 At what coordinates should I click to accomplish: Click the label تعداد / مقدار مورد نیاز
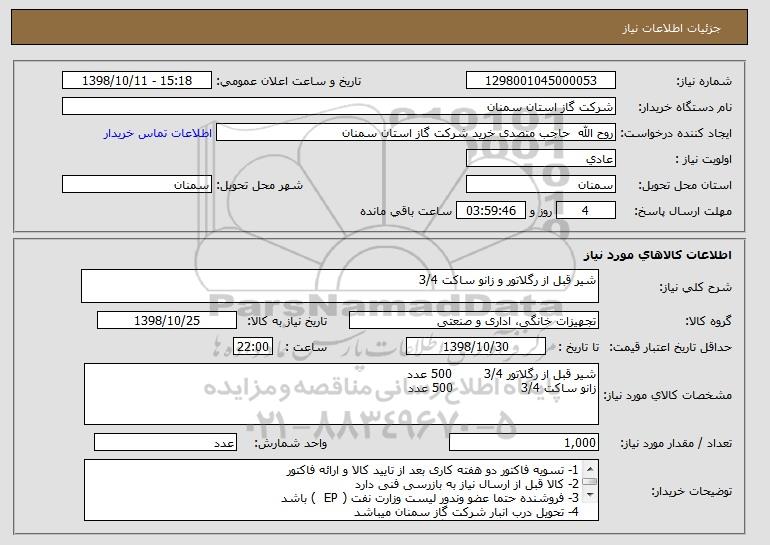tap(676, 443)
